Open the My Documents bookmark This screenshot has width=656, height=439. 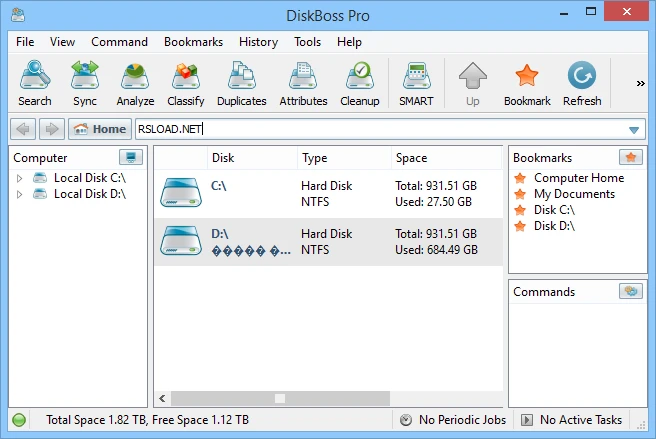573,194
